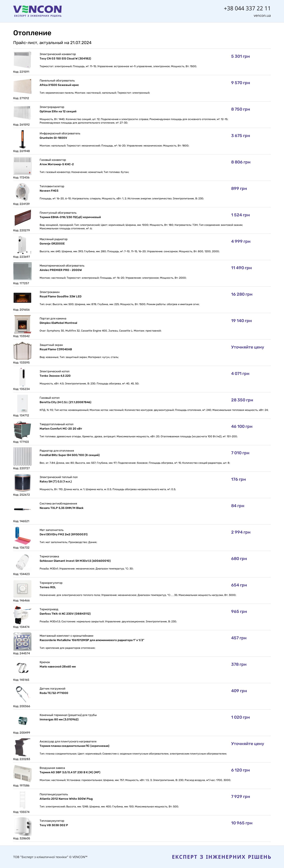284x868 pixels.
Task: Click the Terneo ROL thermostat image
Action: tap(22, 589)
